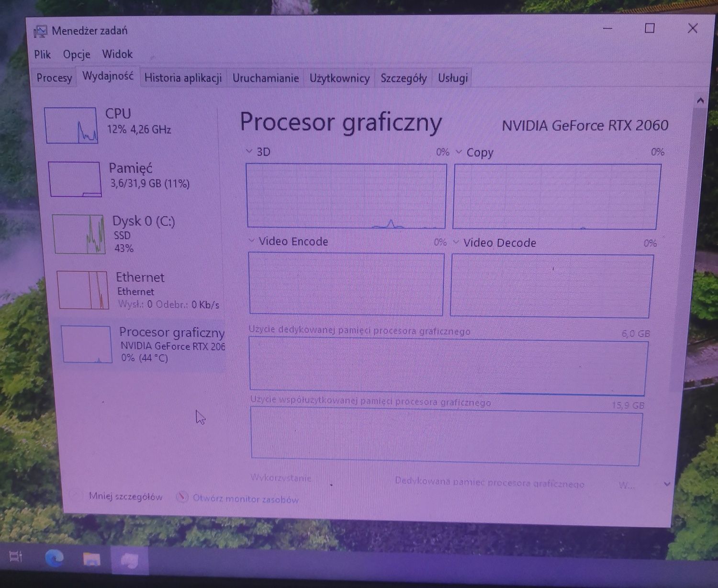Click the resource monitor icon
This screenshot has width=718, height=588.
coord(182,498)
